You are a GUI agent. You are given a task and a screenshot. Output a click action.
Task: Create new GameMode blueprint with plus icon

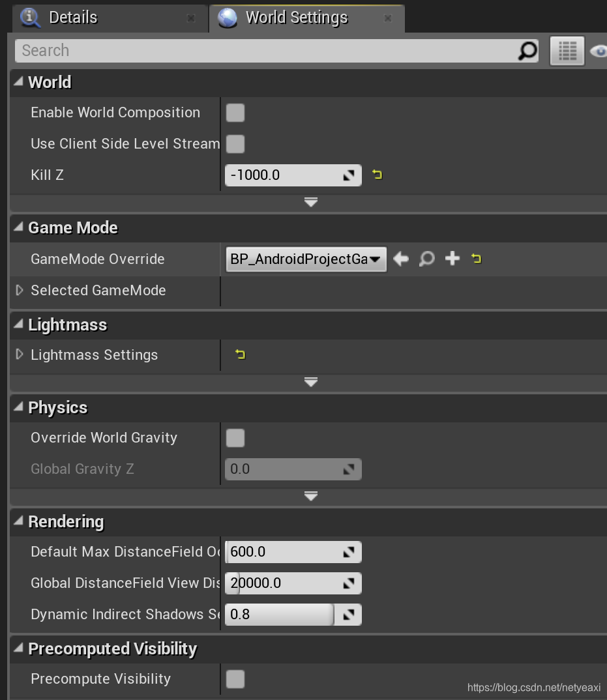452,258
